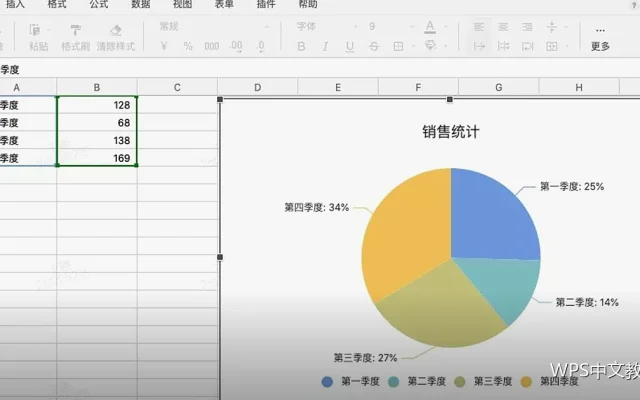Viewport: 640px width, 400px height.
Task: Select column G header
Action: point(499,87)
